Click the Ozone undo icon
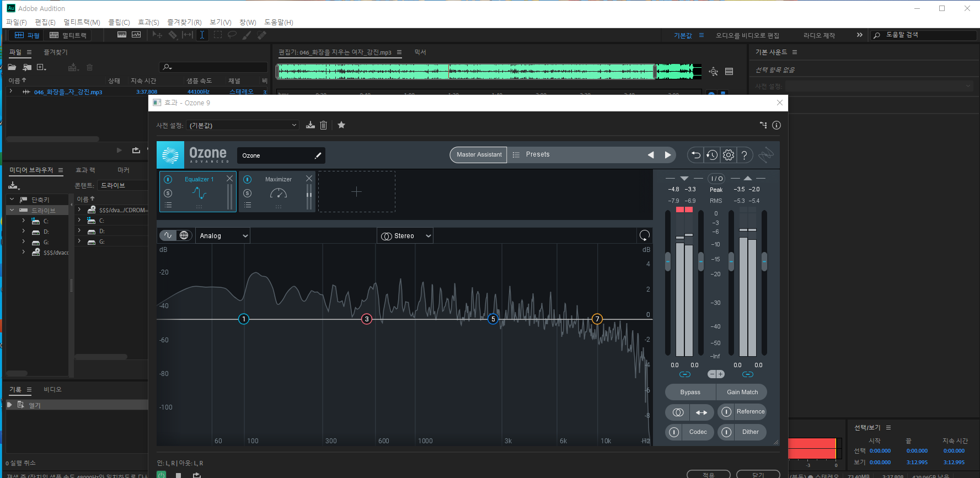 pos(696,155)
